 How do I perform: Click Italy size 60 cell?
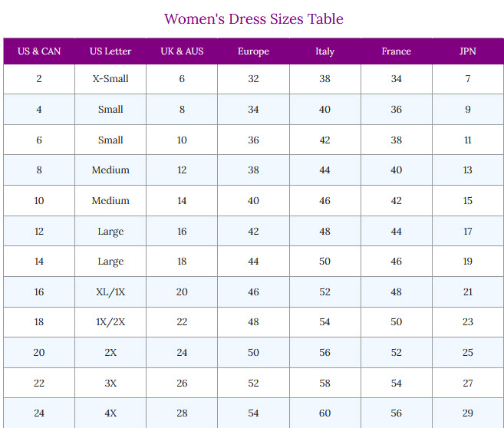[324, 413]
